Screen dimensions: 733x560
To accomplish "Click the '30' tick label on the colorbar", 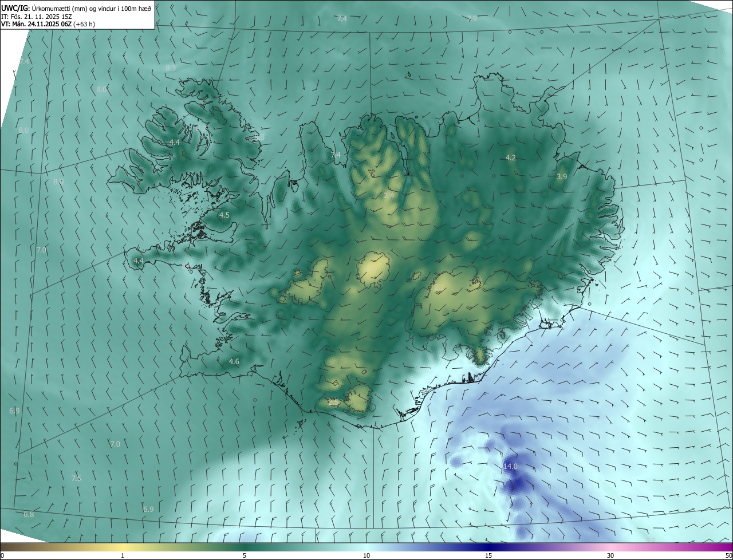I will (x=610, y=555).
